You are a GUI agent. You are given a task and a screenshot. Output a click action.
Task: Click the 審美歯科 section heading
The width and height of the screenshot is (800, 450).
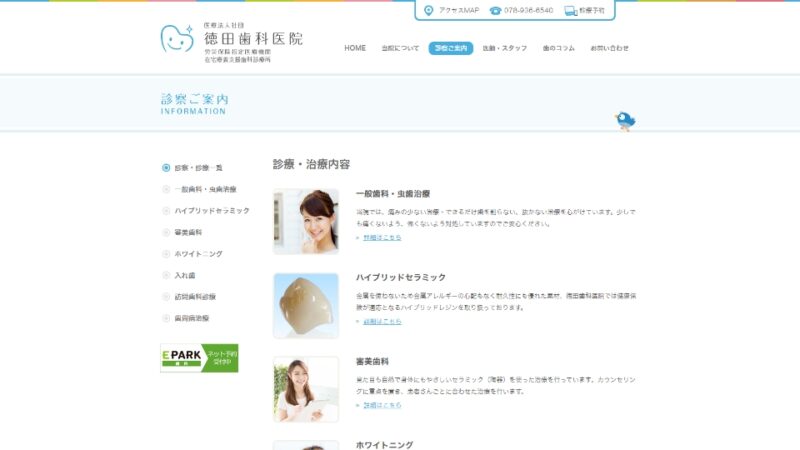point(372,361)
